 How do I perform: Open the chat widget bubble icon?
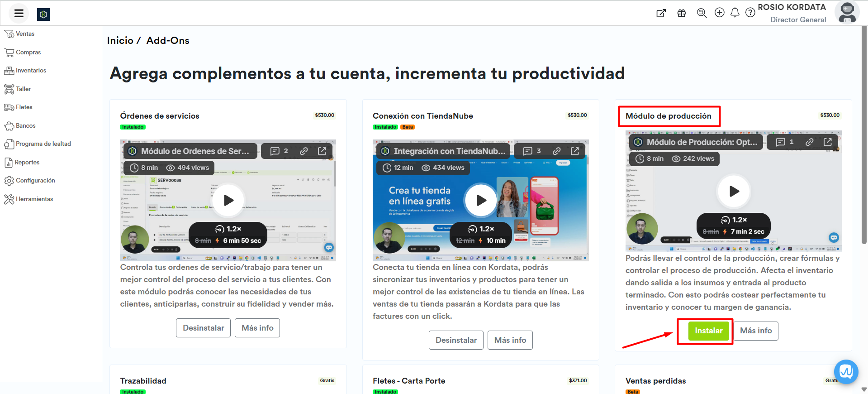pyautogui.click(x=846, y=372)
